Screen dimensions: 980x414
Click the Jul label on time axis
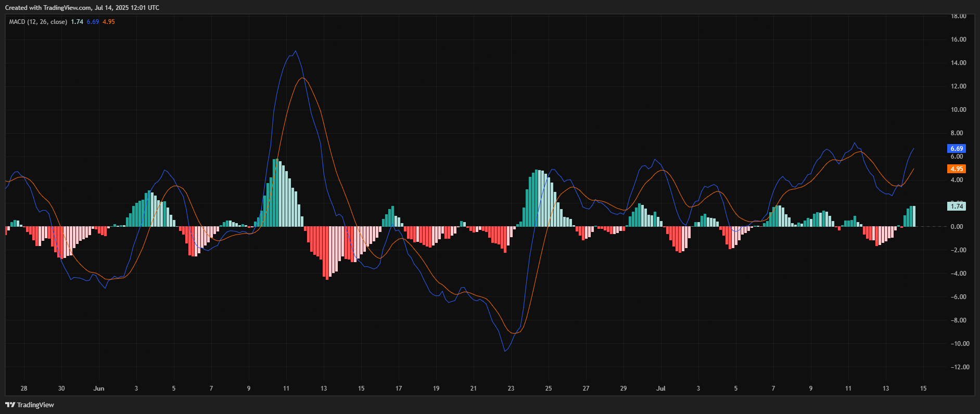coord(661,389)
